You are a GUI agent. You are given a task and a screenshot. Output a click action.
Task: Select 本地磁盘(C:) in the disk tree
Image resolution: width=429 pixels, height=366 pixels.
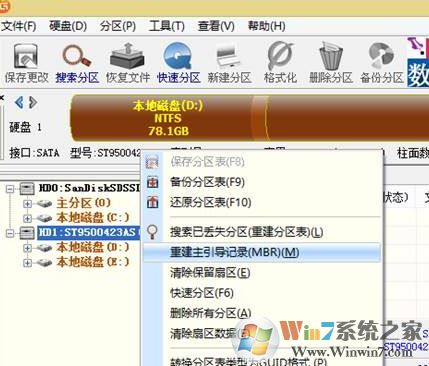tap(92, 218)
